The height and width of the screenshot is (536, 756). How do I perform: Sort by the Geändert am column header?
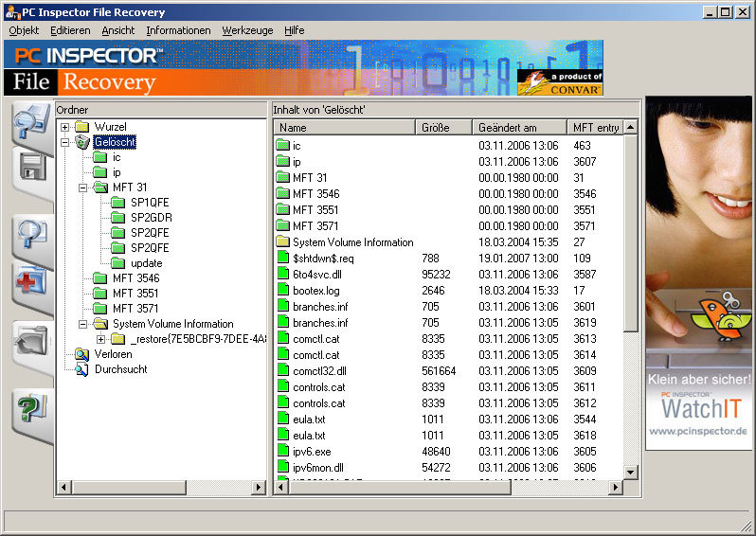(x=519, y=127)
